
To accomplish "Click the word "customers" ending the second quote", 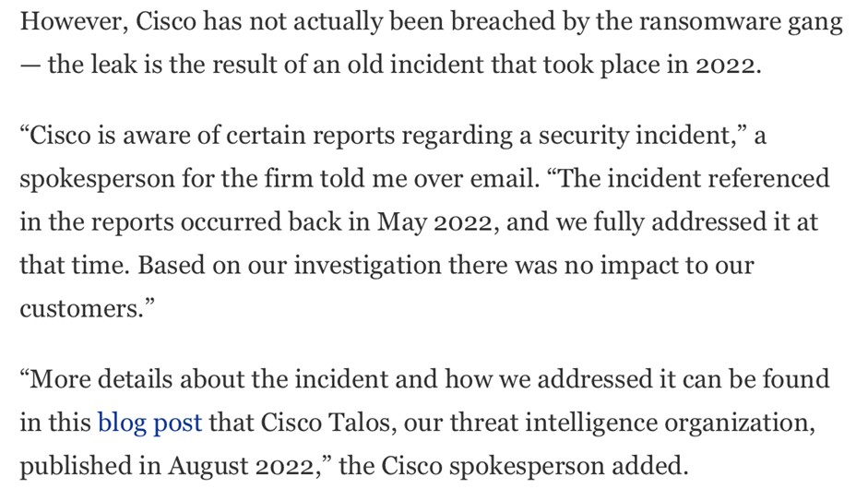I will coord(77,309).
